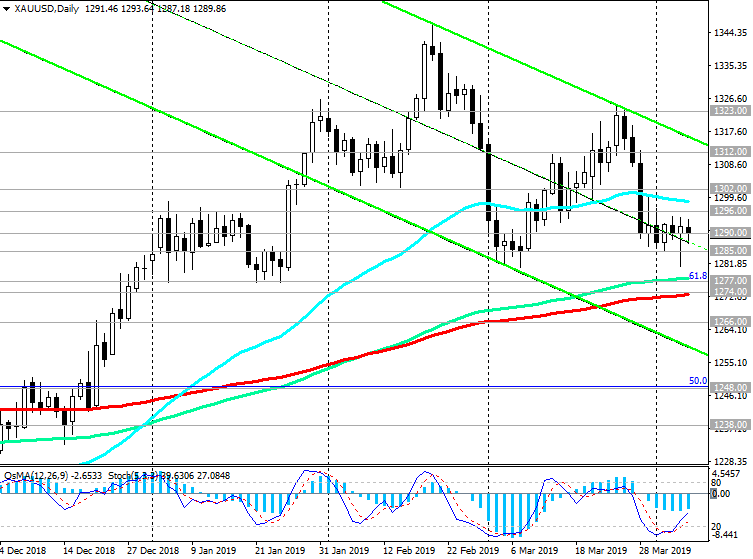Click the 61.8 Fibonacci level label
This screenshot has height=559, width=753.
(x=698, y=276)
